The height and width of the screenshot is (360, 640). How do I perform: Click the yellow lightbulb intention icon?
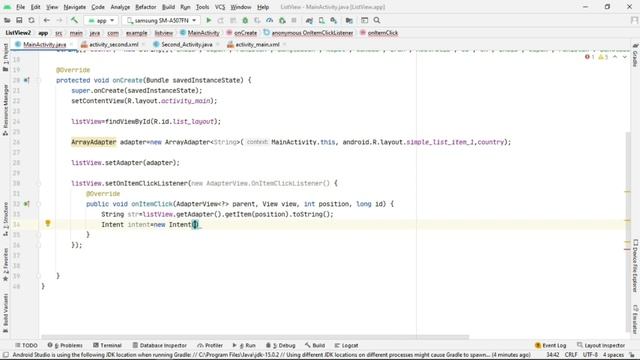click(x=48, y=223)
